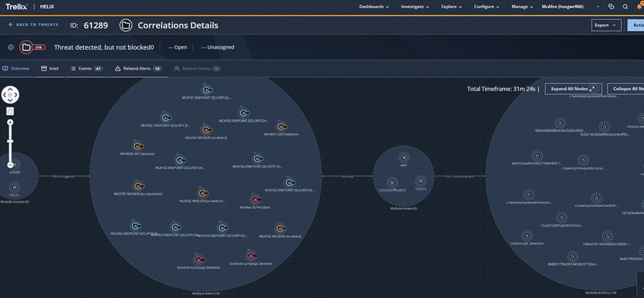Click the Multiple Alerts (18) group label
The height and width of the screenshot is (298, 644).
point(206,294)
